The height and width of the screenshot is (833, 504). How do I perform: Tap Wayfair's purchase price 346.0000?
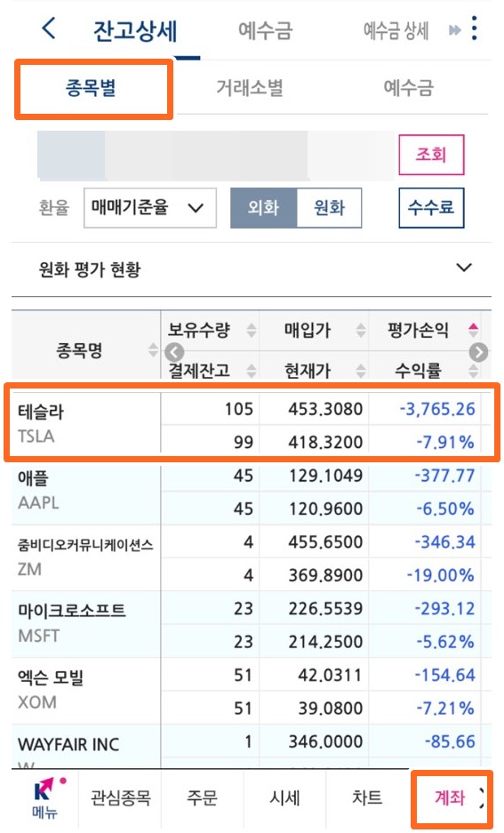(x=325, y=741)
